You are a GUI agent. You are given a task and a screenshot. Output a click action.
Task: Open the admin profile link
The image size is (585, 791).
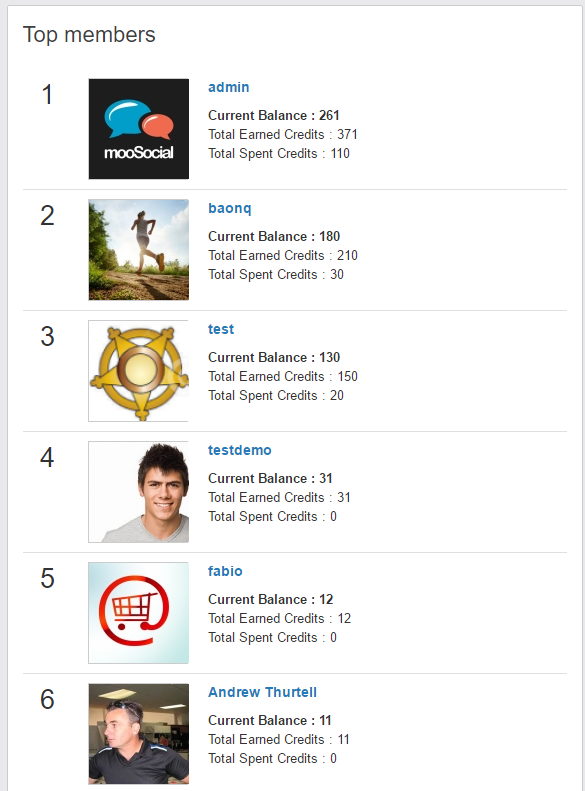(x=228, y=87)
